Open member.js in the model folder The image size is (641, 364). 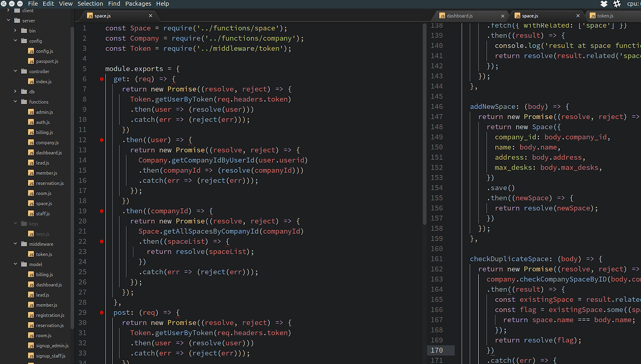47,305
